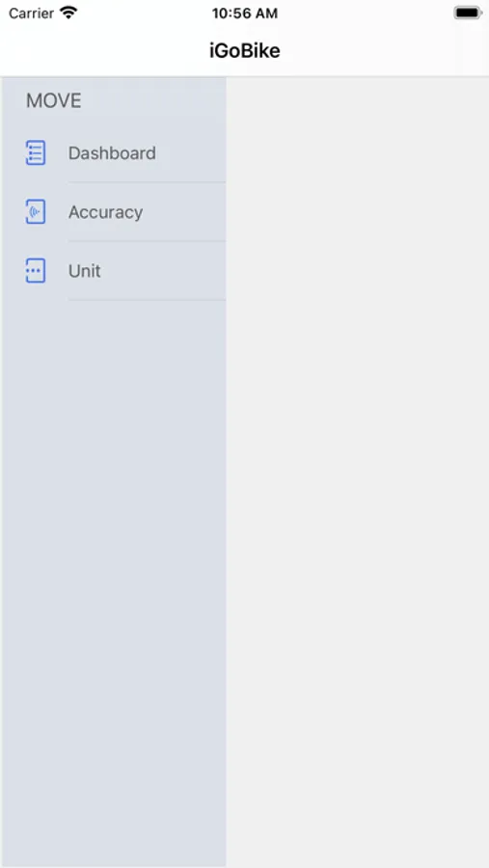Screen dimensions: 489x868
Task: Tap the iGoBike navigation title
Action: pyautogui.click(x=244, y=51)
